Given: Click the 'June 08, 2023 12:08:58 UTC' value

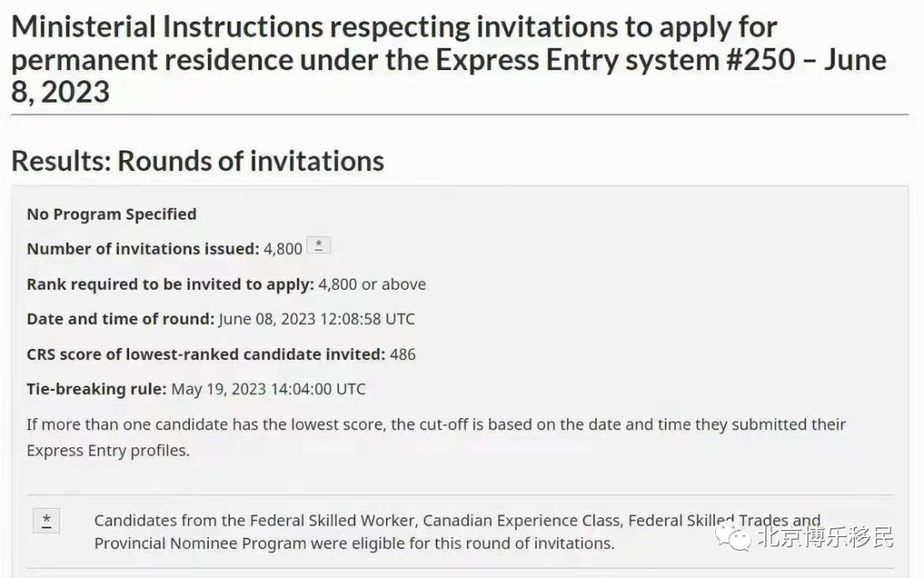Looking at the screenshot, I should (x=317, y=319).
